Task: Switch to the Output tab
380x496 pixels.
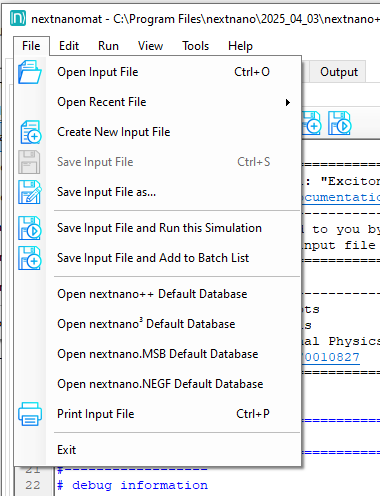Action: 339,72
